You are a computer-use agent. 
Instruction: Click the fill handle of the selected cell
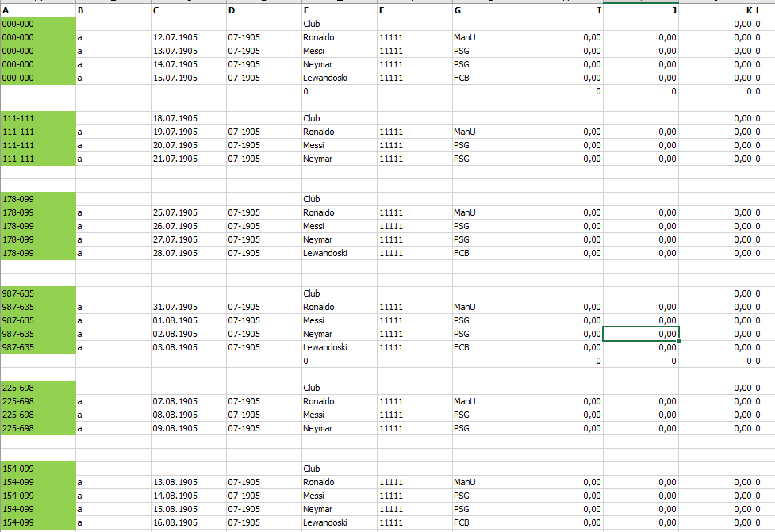coord(678,340)
